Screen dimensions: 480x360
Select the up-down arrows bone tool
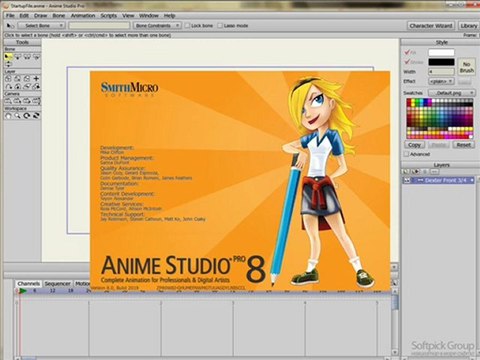click(x=8, y=64)
